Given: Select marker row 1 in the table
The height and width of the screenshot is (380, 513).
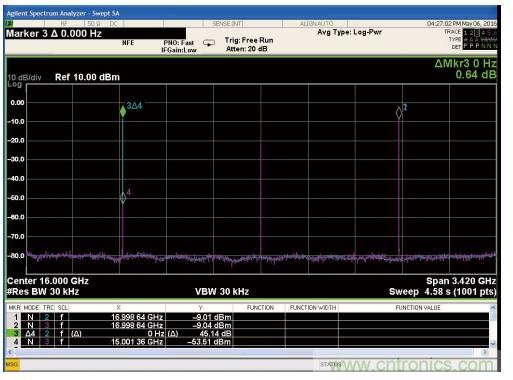Looking at the screenshot, I should tap(248, 317).
